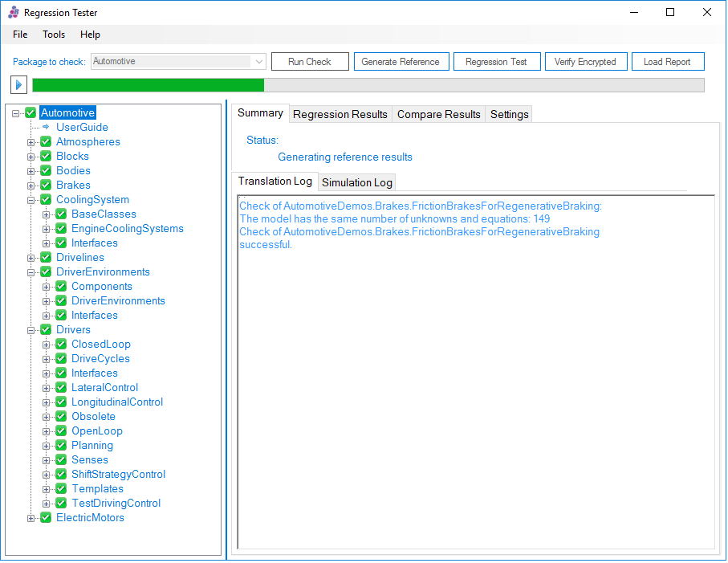Expand the Drivelines tree node
The width and height of the screenshot is (728, 563).
click(31, 258)
